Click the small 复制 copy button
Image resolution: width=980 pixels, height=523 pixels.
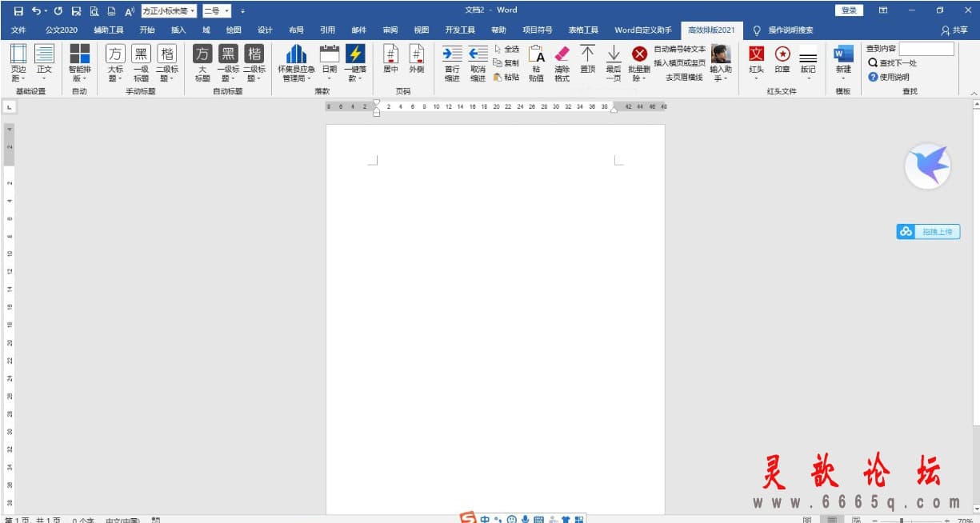[506, 63]
